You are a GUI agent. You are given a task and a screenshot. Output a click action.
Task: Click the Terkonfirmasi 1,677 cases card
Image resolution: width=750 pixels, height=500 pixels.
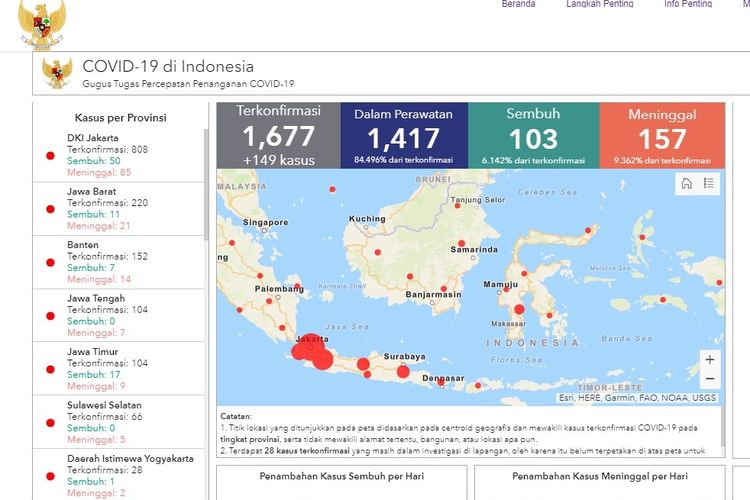[276, 135]
